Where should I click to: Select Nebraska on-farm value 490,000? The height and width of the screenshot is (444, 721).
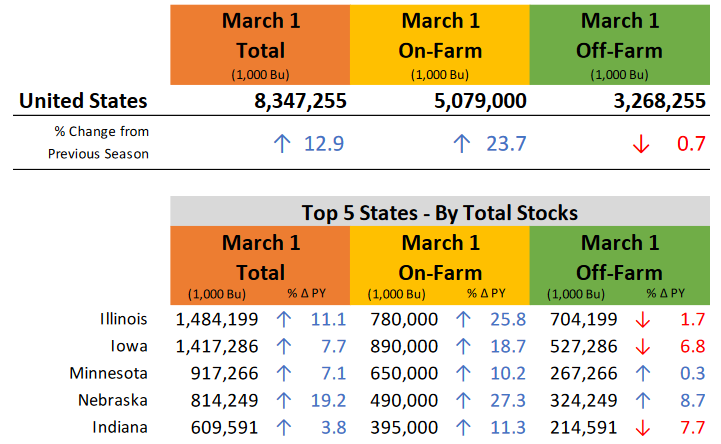click(404, 401)
